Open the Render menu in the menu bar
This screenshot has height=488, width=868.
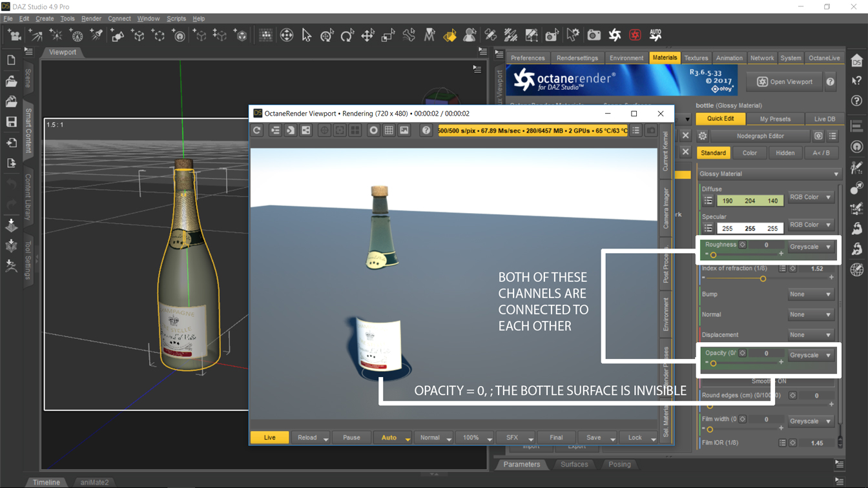pyautogui.click(x=91, y=19)
